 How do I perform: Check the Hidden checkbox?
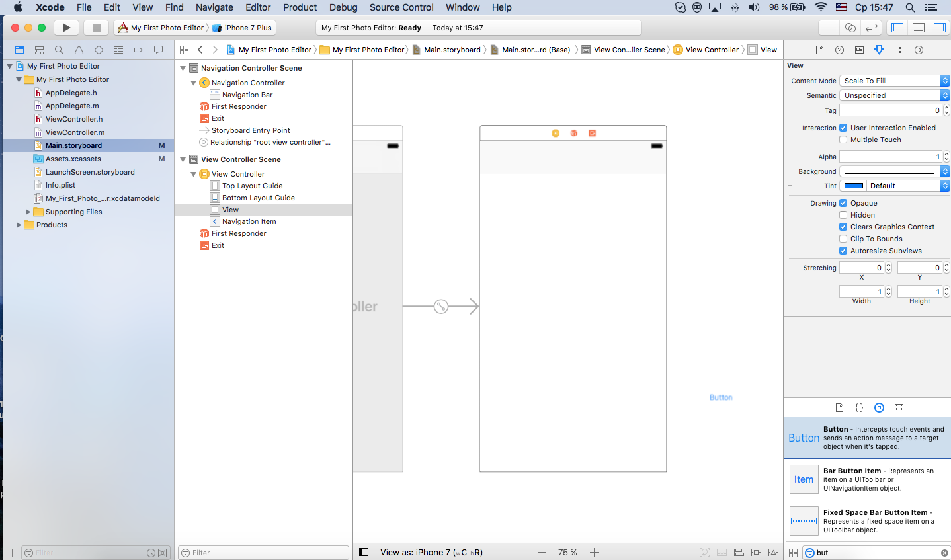[x=843, y=215]
